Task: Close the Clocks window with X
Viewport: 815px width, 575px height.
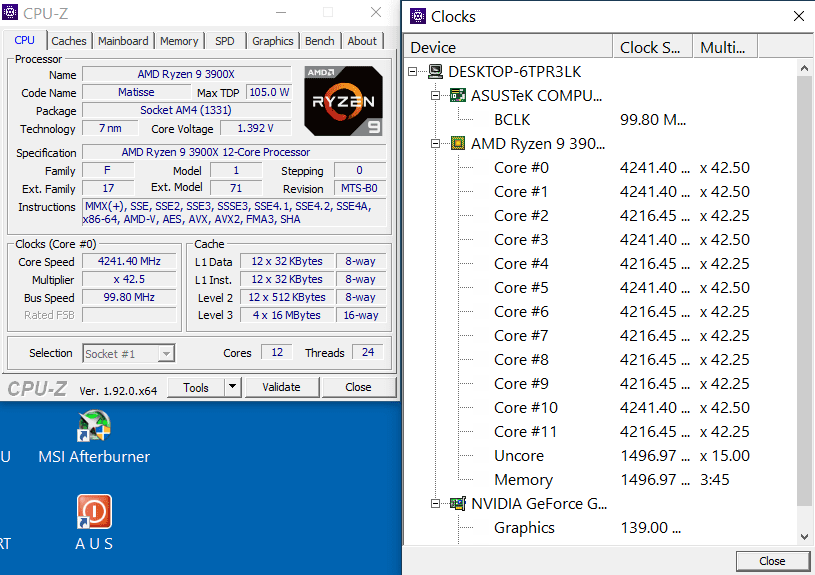Action: click(x=799, y=16)
